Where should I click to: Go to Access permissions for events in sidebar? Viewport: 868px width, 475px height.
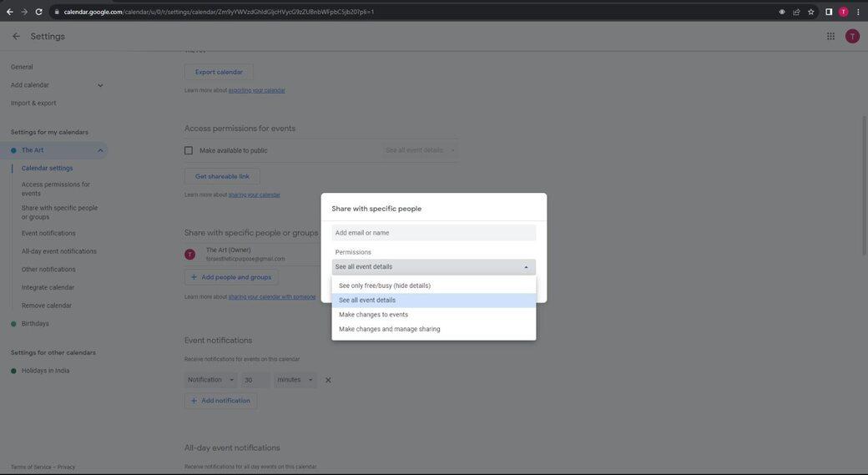(x=55, y=189)
